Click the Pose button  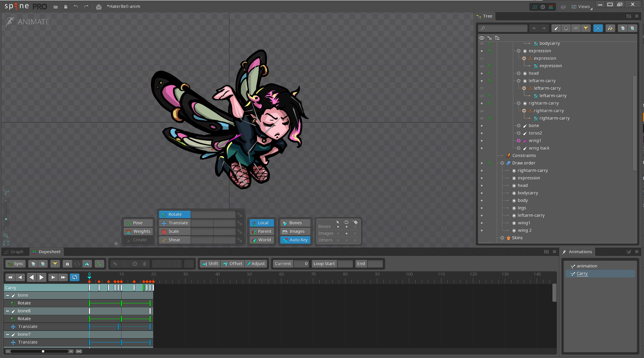tap(138, 223)
